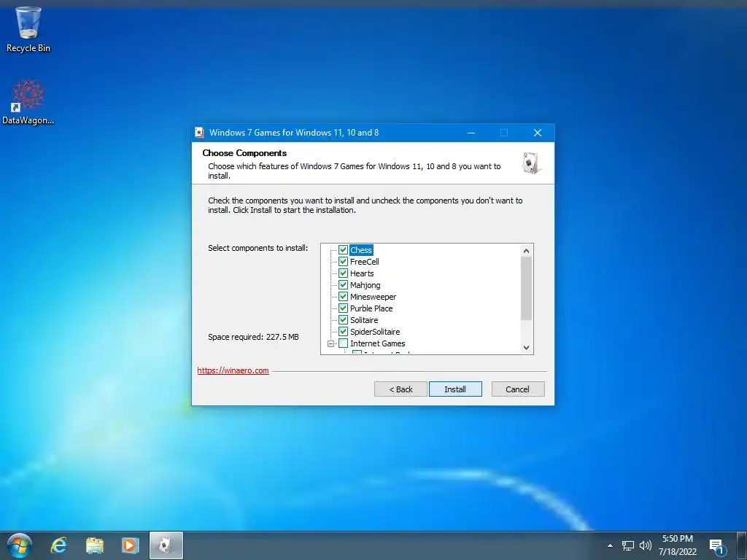Image resolution: width=747 pixels, height=560 pixels.
Task: Uncheck the Minesweeper component
Action: coord(343,297)
